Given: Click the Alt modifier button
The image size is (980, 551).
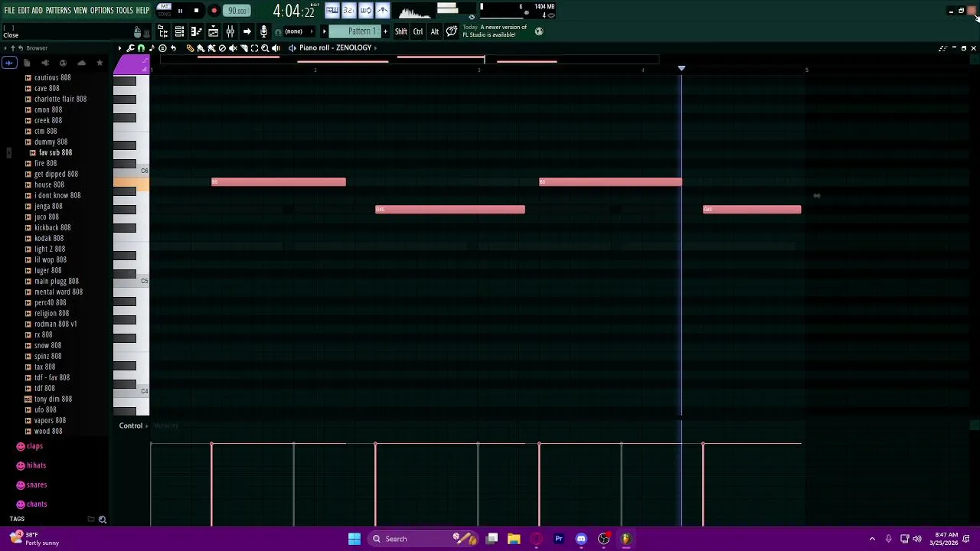Looking at the screenshot, I should point(435,31).
